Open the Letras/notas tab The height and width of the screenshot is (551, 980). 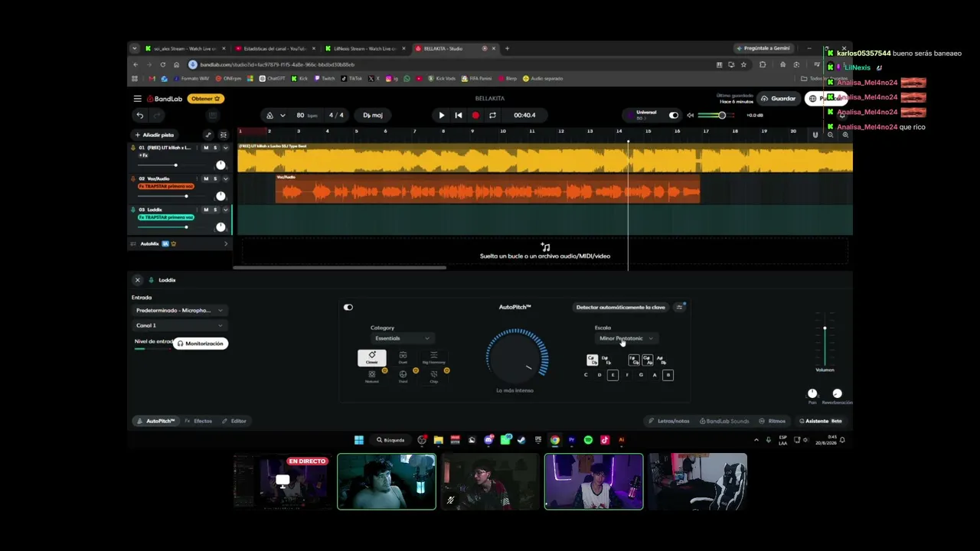669,421
